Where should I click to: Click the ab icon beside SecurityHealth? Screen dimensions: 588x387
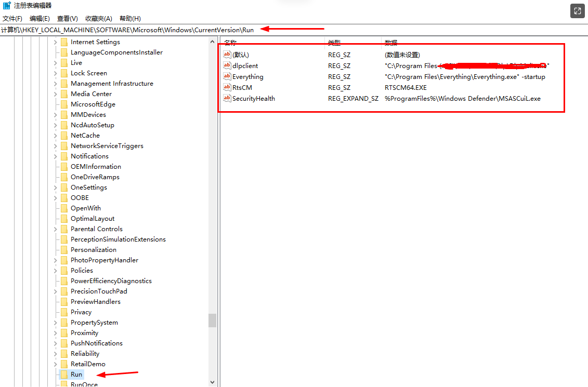(227, 98)
